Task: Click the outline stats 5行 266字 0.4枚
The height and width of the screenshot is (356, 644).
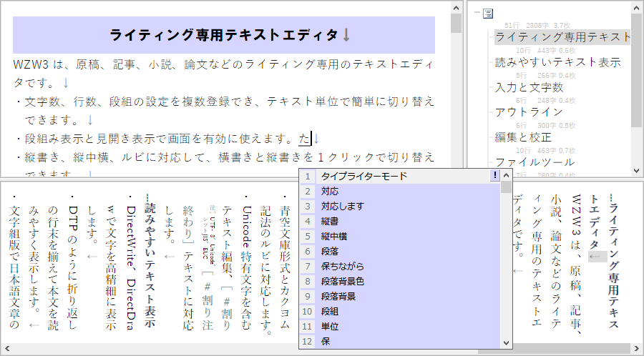Action: [545, 76]
